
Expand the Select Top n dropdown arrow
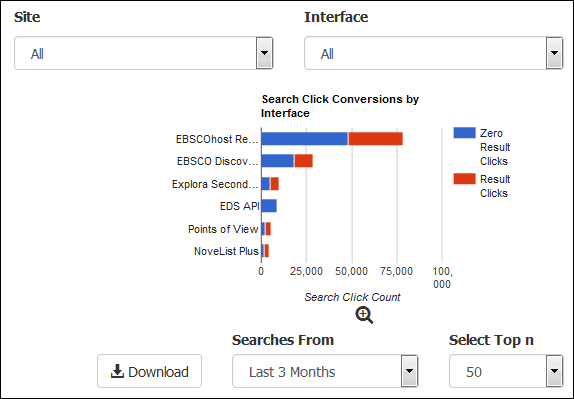[554, 371]
